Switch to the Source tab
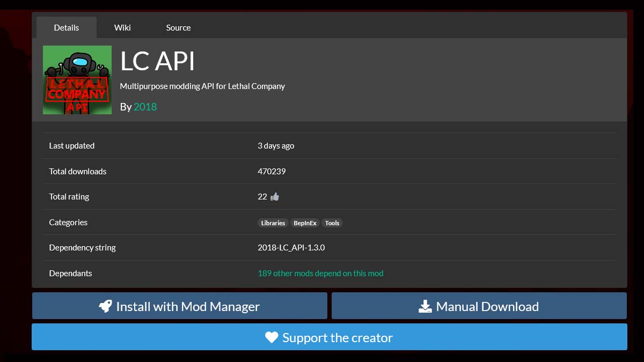Screen dimensions: 644x362 pos(178,27)
